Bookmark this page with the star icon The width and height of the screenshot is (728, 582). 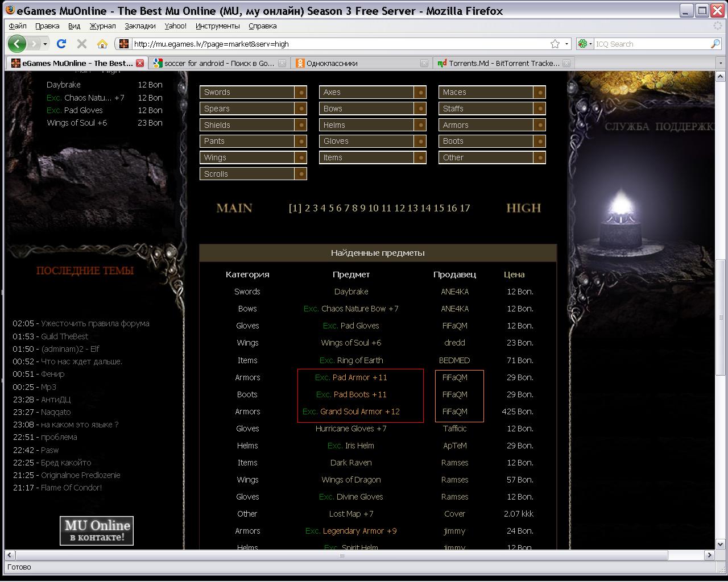pos(555,44)
